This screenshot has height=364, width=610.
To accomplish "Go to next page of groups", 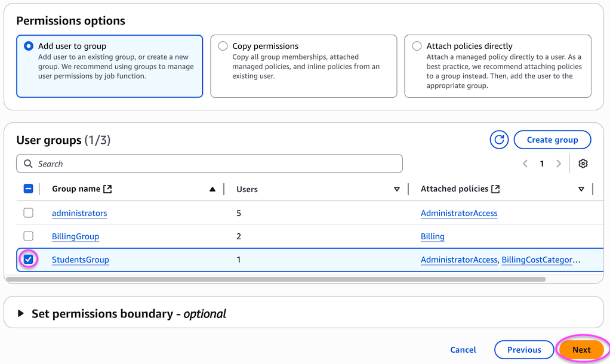I will 559,164.
